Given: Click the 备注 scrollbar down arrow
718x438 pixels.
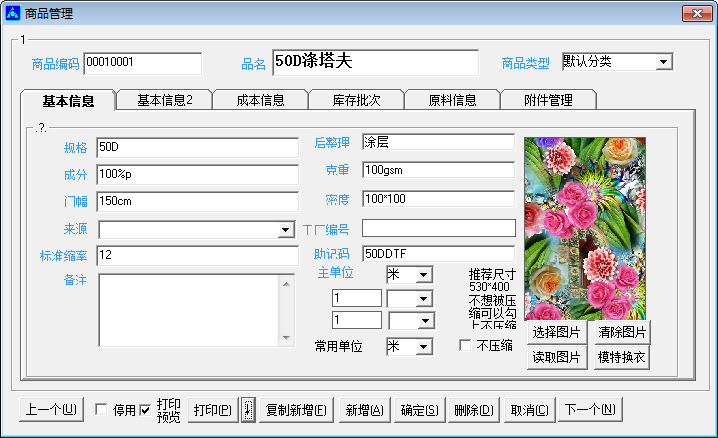Looking at the screenshot, I should [286, 338].
